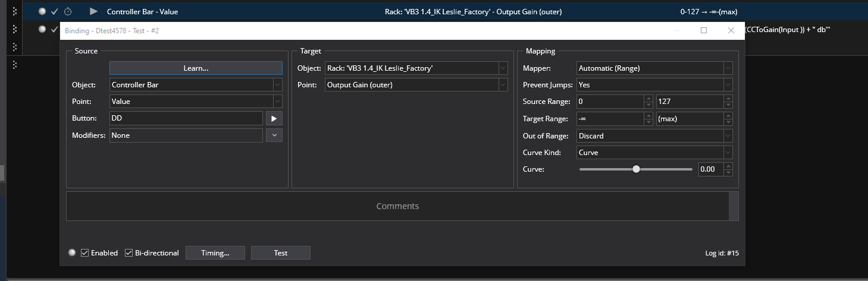Click the activity LED next to Enabled checkbox
This screenshot has height=281, width=868.
tap(73, 252)
